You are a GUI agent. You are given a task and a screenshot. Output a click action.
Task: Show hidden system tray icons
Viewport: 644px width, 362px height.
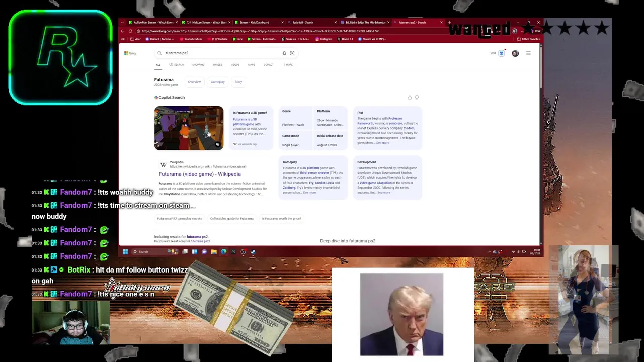[x=489, y=252]
